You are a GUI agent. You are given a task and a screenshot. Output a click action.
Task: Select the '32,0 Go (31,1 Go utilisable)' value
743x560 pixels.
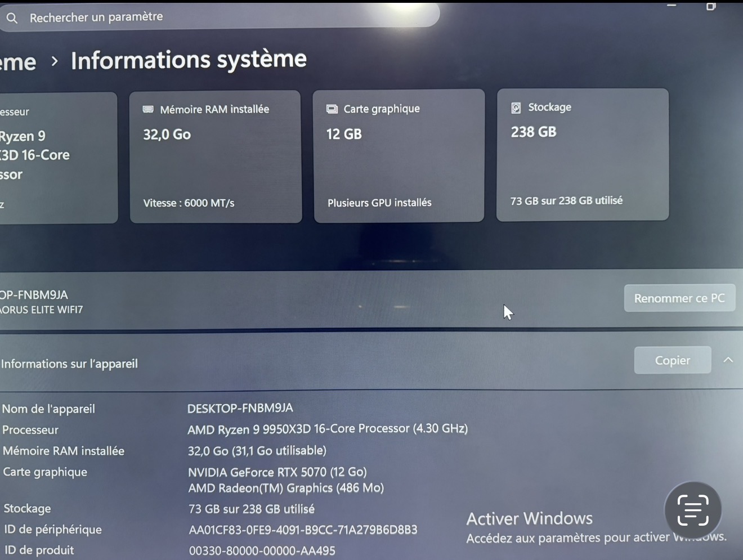tap(257, 451)
